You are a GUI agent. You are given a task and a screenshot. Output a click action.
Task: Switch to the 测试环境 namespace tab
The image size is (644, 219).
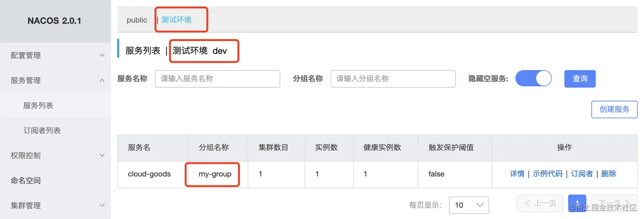pyautogui.click(x=176, y=20)
